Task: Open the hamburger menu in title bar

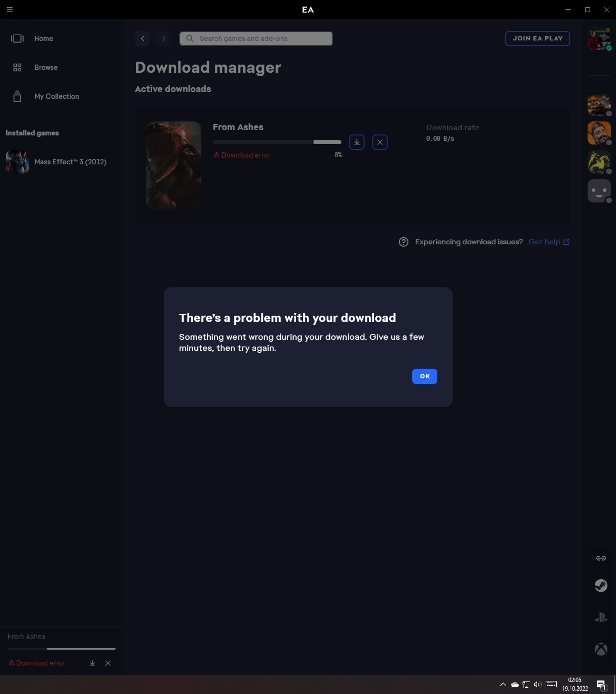Action: click(x=9, y=9)
